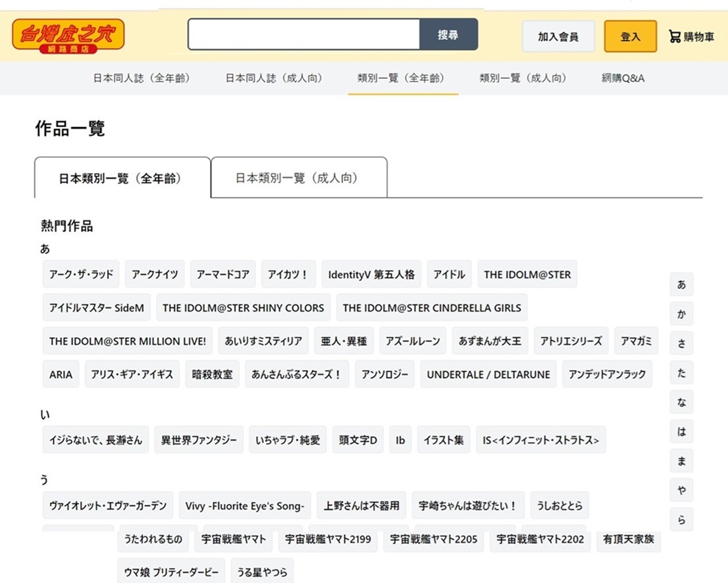Click inside the search input field
728x583 pixels.
(x=304, y=34)
